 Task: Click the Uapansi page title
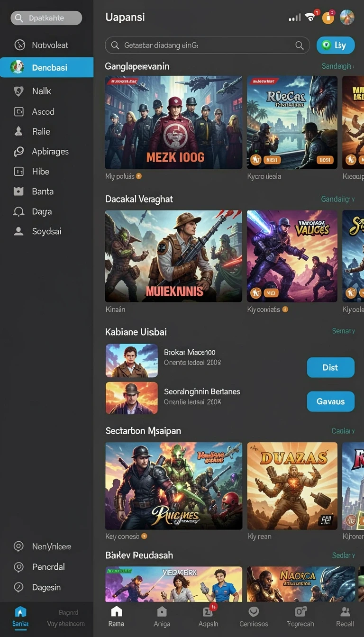pos(125,17)
